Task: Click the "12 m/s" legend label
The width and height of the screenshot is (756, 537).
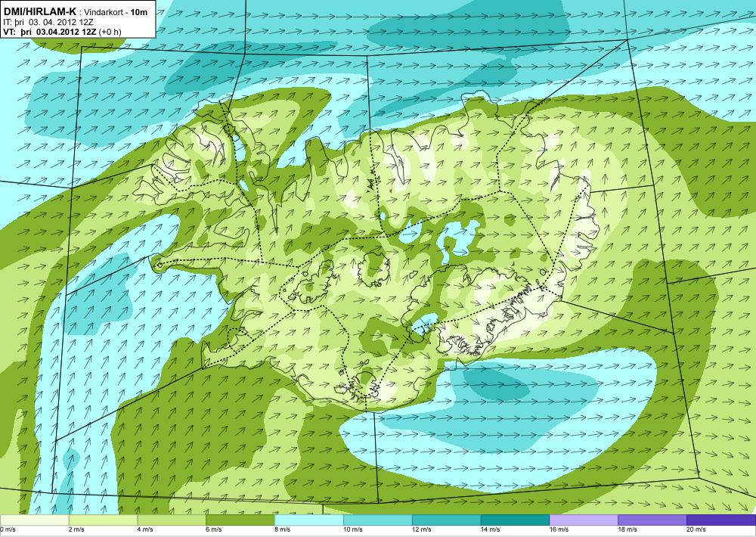Action: [422, 529]
